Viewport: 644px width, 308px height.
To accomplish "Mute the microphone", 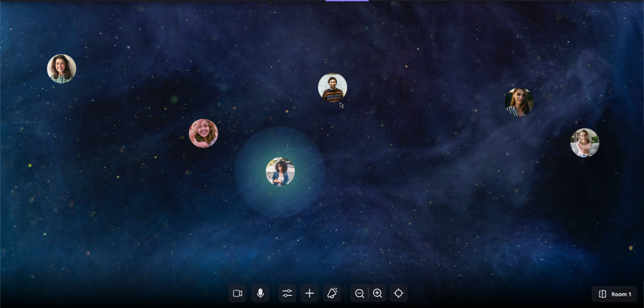I will click(260, 293).
